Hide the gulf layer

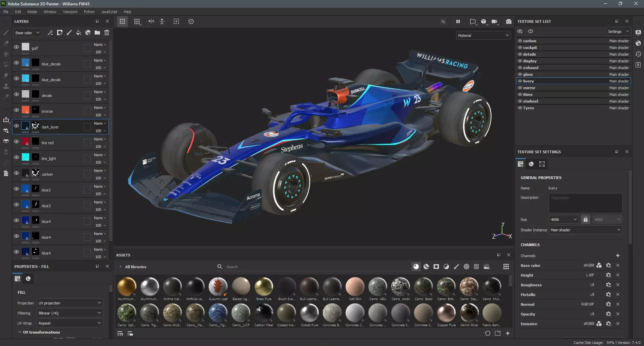16,47
